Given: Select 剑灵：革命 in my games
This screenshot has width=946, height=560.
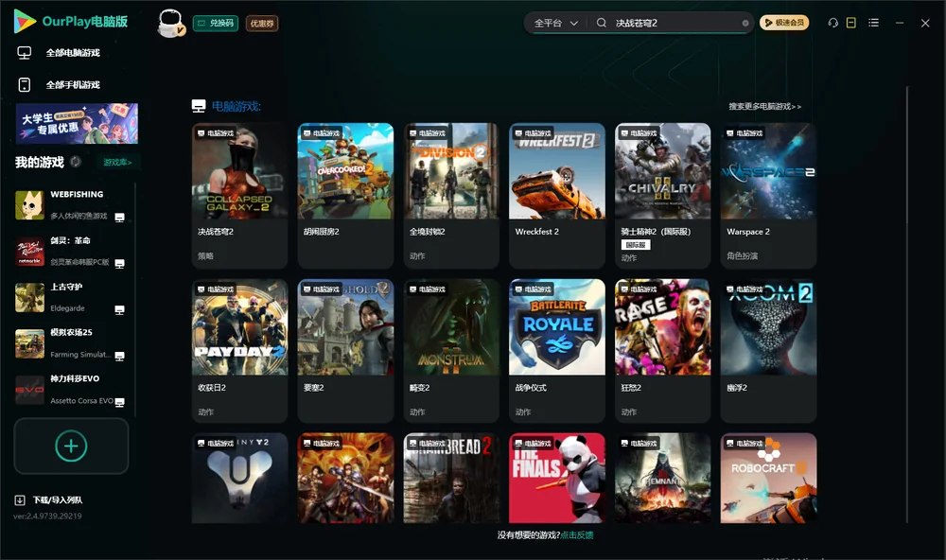Looking at the screenshot, I should pos(71,252).
